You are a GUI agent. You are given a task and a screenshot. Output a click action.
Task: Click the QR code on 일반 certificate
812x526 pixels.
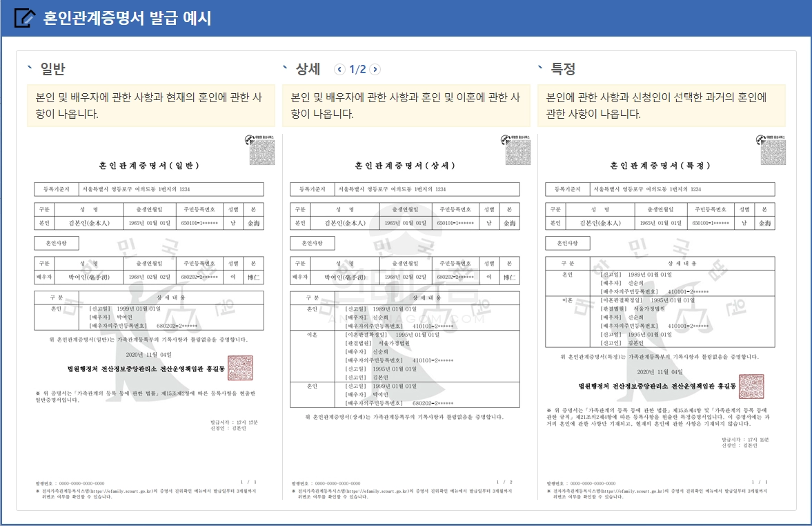[262, 153]
